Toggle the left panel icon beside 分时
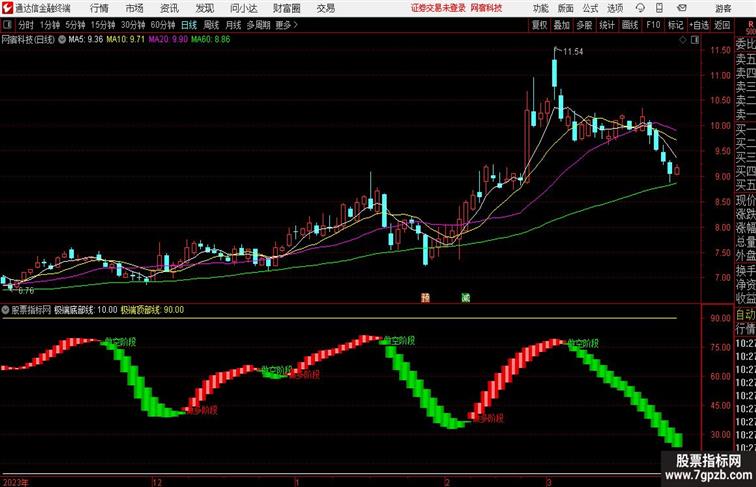The width and height of the screenshot is (756, 487). tap(7, 25)
